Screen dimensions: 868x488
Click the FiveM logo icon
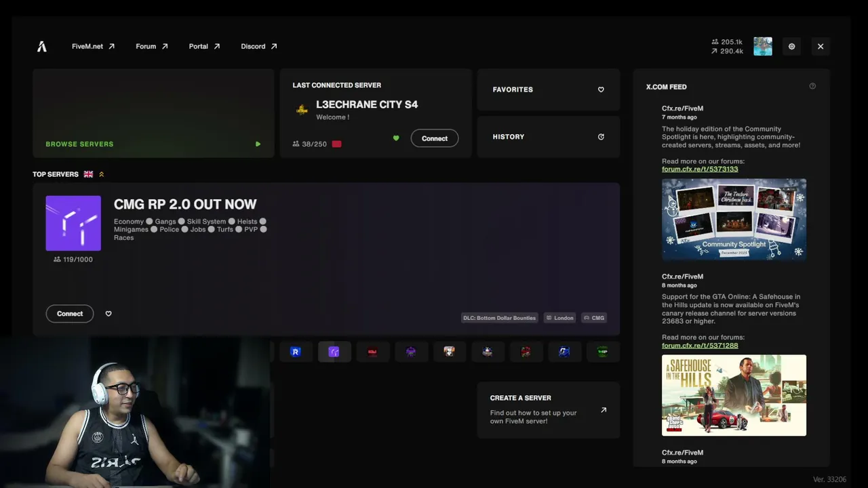click(42, 46)
